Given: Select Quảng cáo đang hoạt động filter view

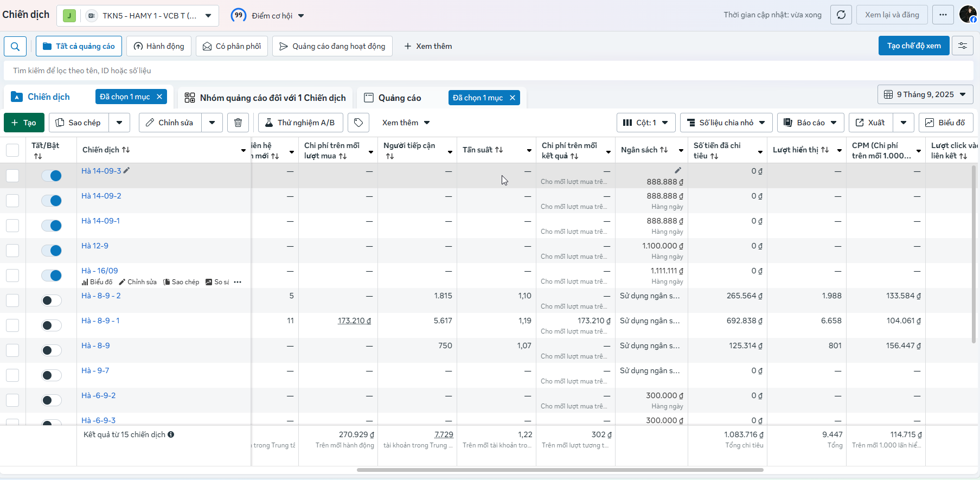Looking at the screenshot, I should click(x=332, y=46).
